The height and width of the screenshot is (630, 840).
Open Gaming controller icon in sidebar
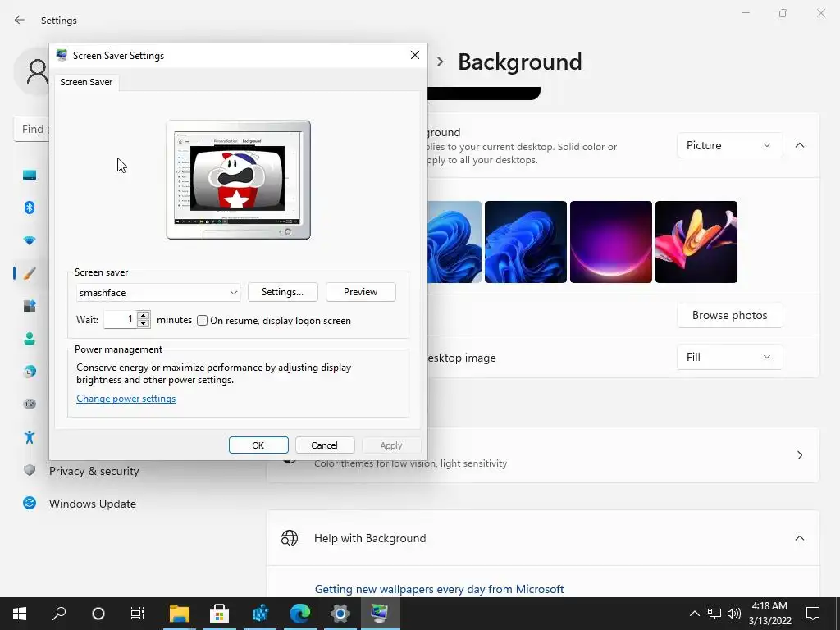[x=30, y=404]
